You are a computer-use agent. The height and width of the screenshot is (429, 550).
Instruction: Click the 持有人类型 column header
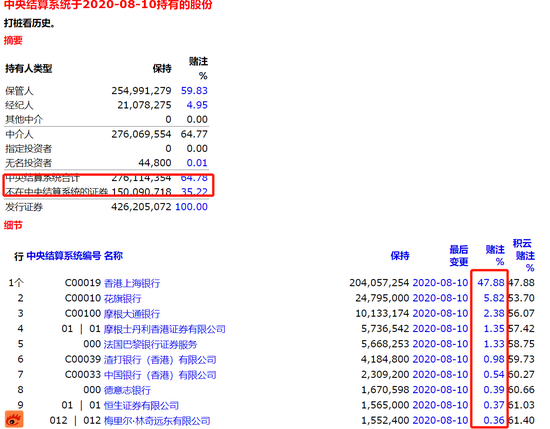point(28,68)
